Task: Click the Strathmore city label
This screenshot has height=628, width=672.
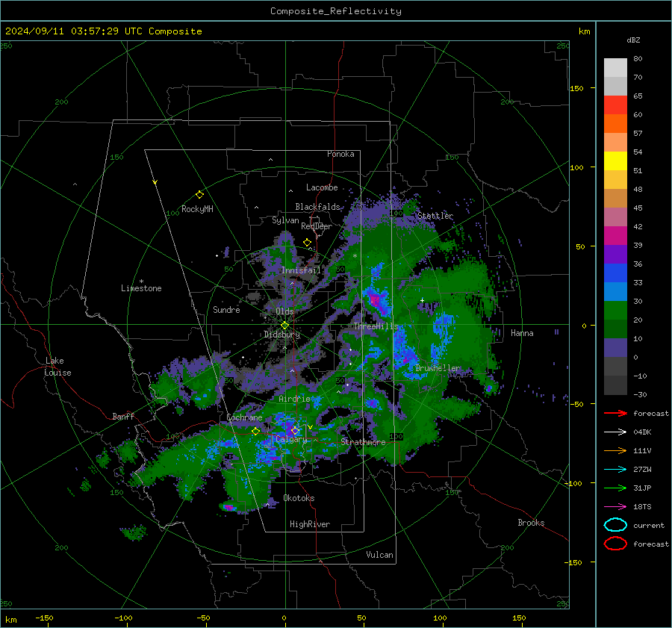Action: pyautogui.click(x=363, y=442)
